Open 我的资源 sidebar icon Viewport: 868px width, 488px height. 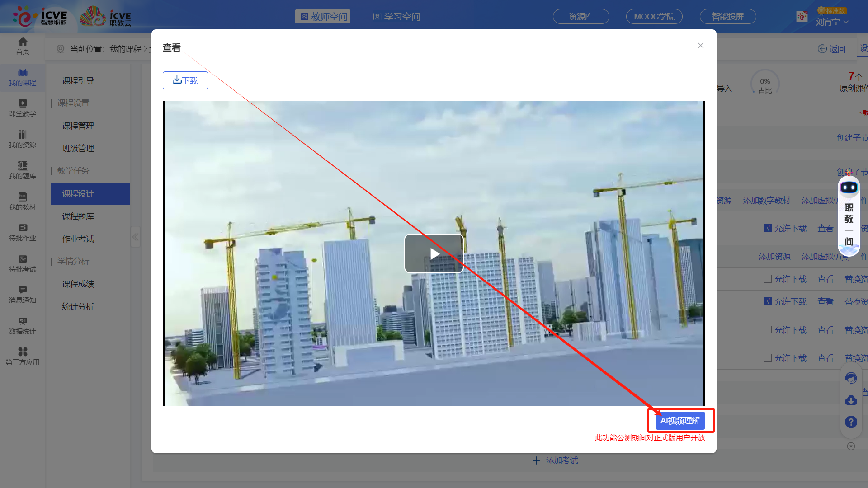pyautogui.click(x=23, y=139)
